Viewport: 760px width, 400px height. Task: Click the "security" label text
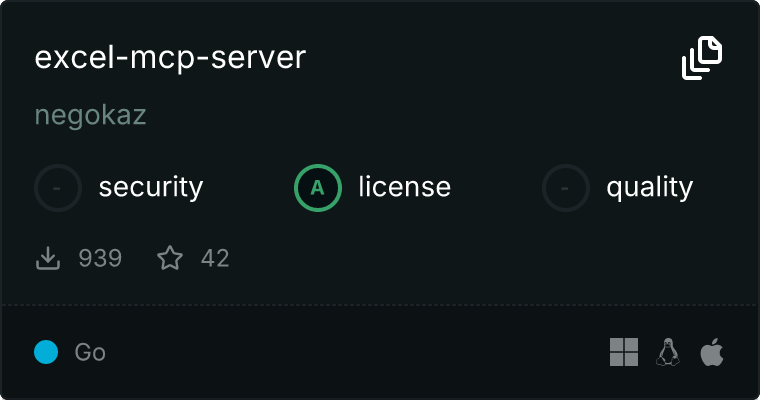click(x=150, y=187)
